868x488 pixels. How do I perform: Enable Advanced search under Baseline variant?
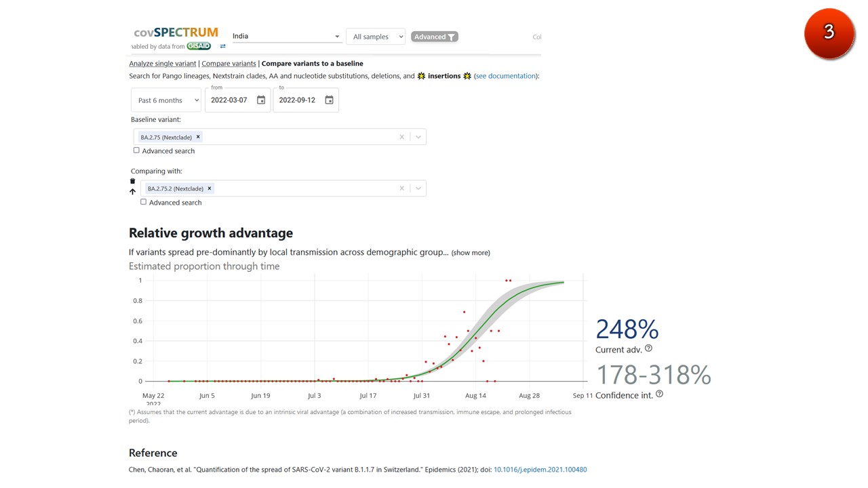coord(136,150)
